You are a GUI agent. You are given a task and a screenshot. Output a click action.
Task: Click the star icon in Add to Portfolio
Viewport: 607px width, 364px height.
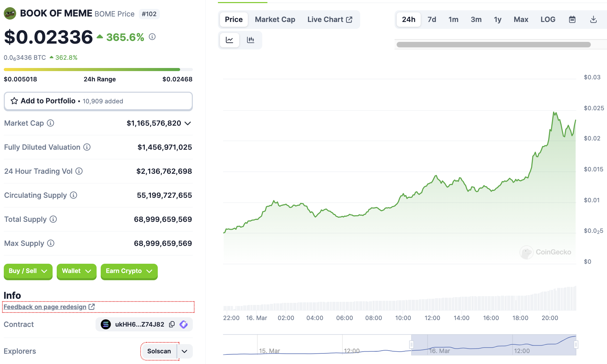(14, 101)
